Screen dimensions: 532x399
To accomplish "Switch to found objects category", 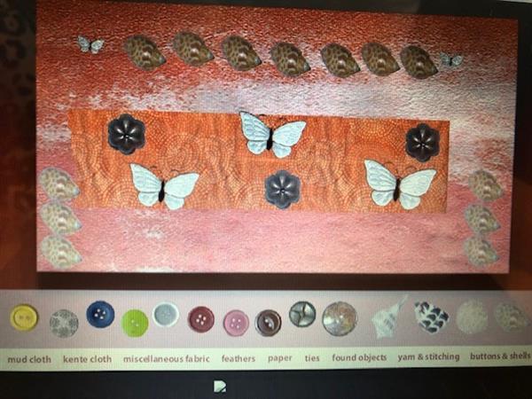I will [x=359, y=357].
